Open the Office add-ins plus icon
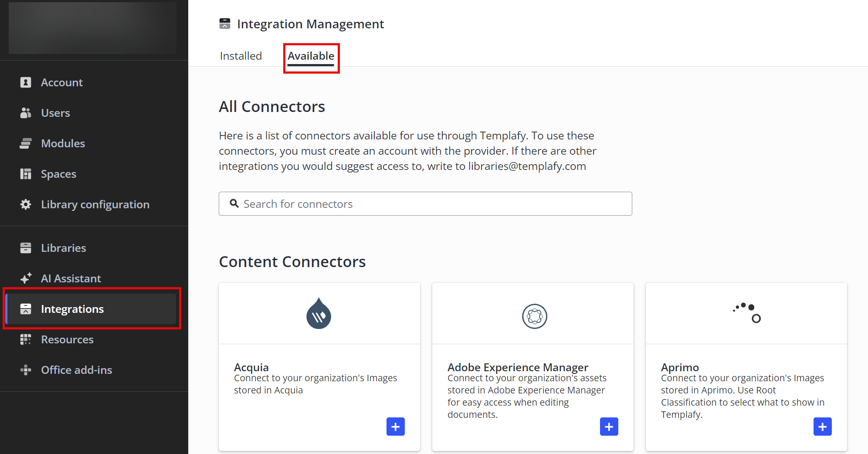The height and width of the screenshot is (454, 868). (26, 370)
